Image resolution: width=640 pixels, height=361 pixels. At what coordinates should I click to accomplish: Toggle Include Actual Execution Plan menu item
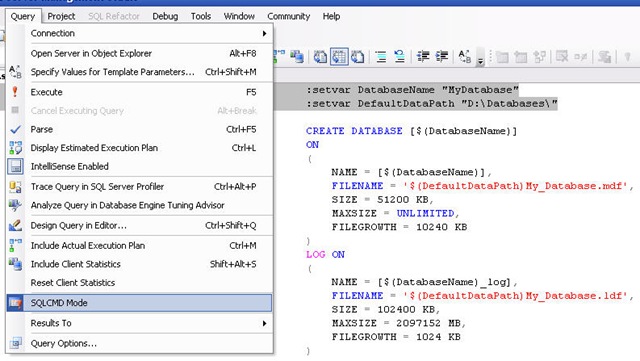139,245
